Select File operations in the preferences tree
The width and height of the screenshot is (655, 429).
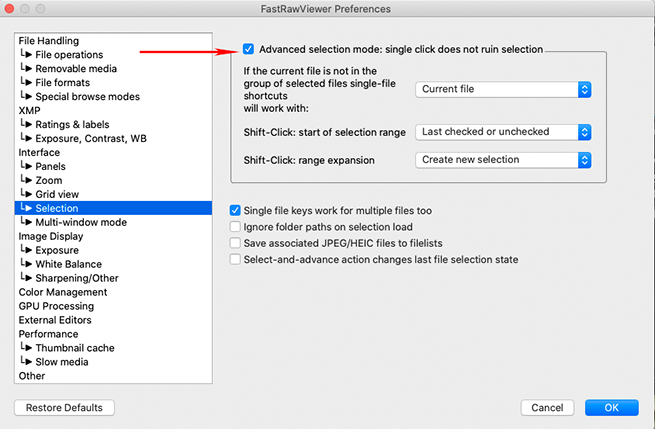point(68,55)
